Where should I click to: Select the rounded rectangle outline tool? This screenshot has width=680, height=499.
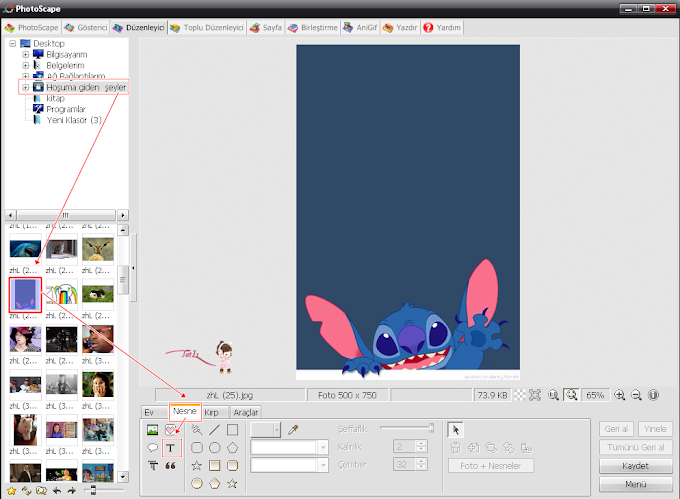pyautogui.click(x=196, y=447)
